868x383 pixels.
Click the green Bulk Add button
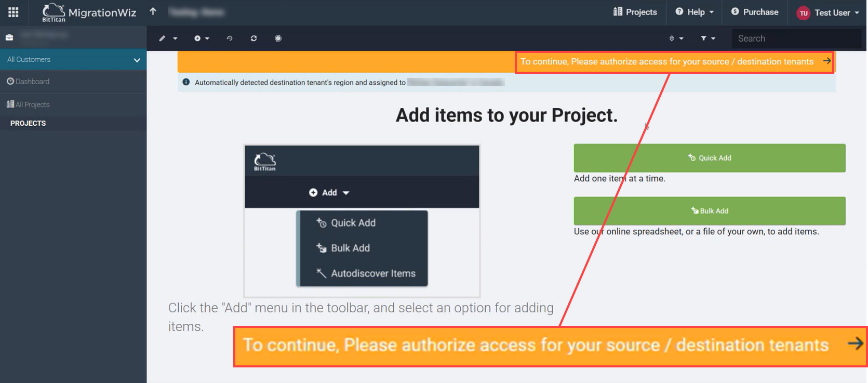[710, 211]
